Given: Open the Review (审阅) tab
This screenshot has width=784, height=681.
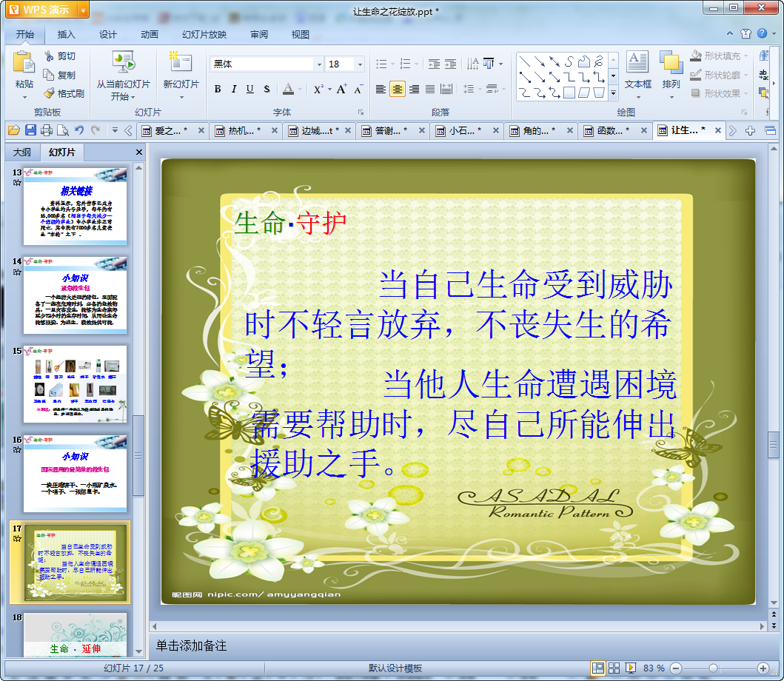Looking at the screenshot, I should (259, 35).
